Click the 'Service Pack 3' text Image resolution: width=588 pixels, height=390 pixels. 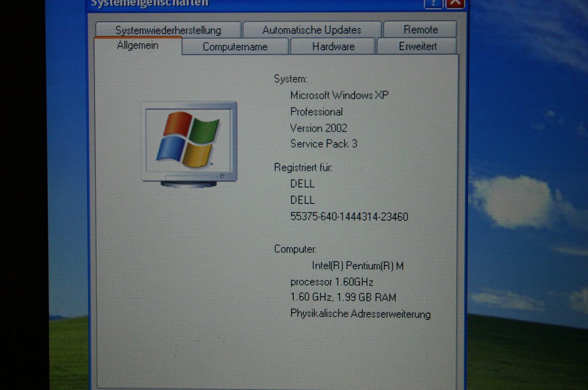coord(324,144)
